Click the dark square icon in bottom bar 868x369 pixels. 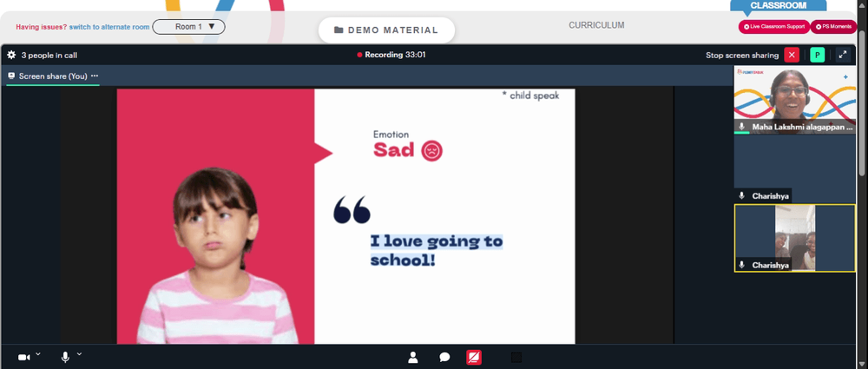[516, 358]
